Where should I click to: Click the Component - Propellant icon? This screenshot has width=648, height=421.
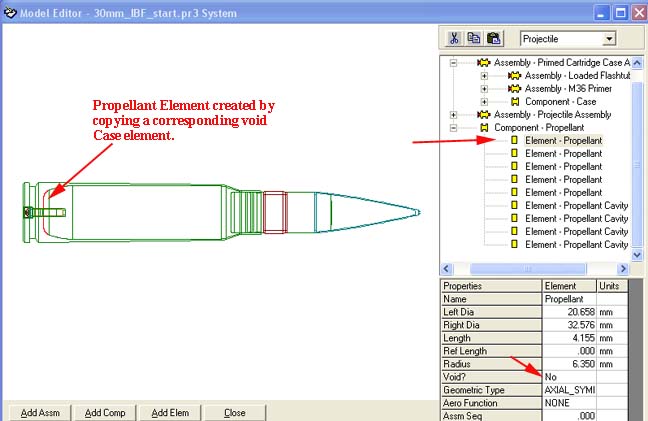click(x=483, y=128)
